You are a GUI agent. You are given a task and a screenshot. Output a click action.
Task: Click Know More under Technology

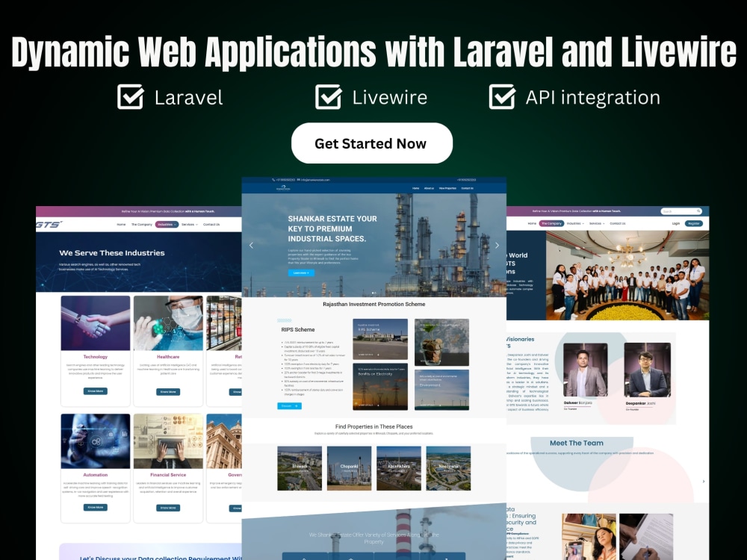(x=96, y=391)
